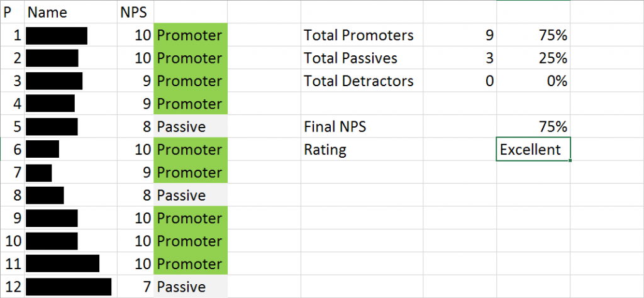Click the Passive cell in row 12

click(191, 286)
